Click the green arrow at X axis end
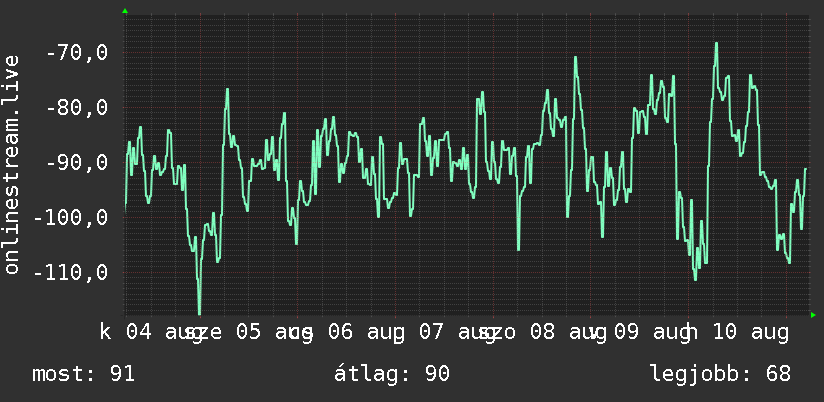The height and width of the screenshot is (402, 824). coord(813,315)
